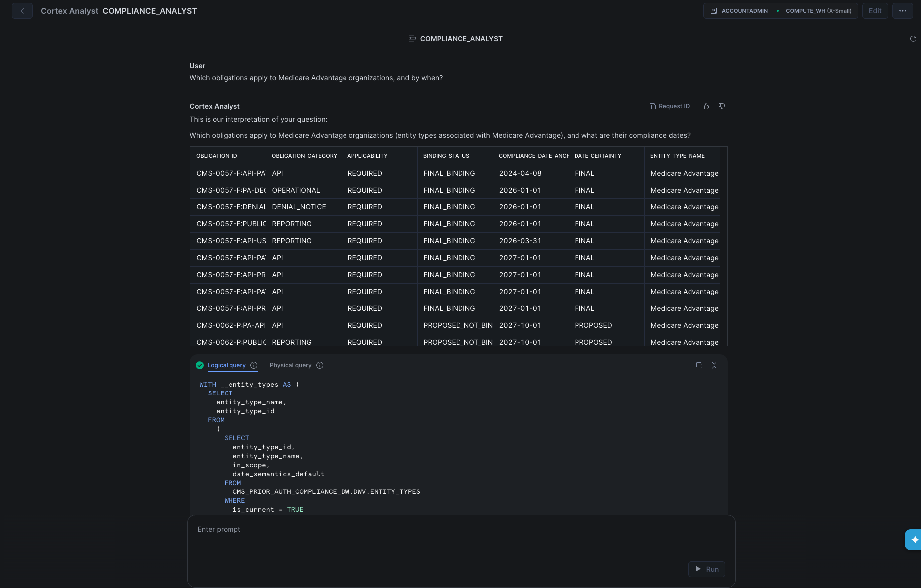
Task: Click the user question text
Action: click(316, 78)
